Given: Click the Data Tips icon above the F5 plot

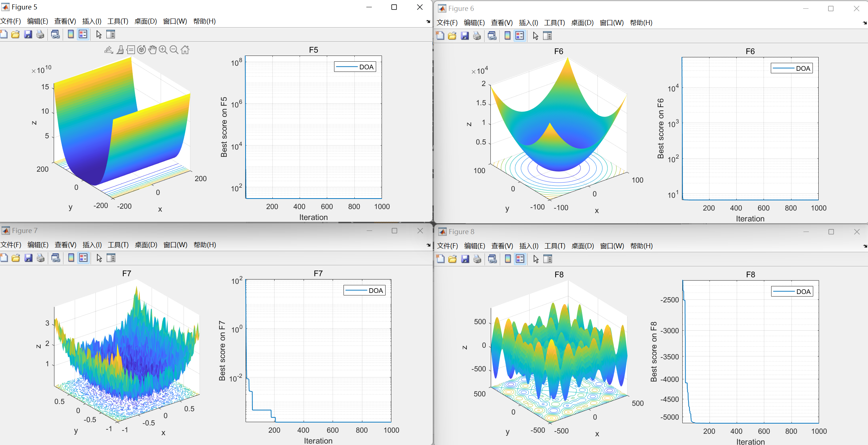Looking at the screenshot, I should coord(131,50).
